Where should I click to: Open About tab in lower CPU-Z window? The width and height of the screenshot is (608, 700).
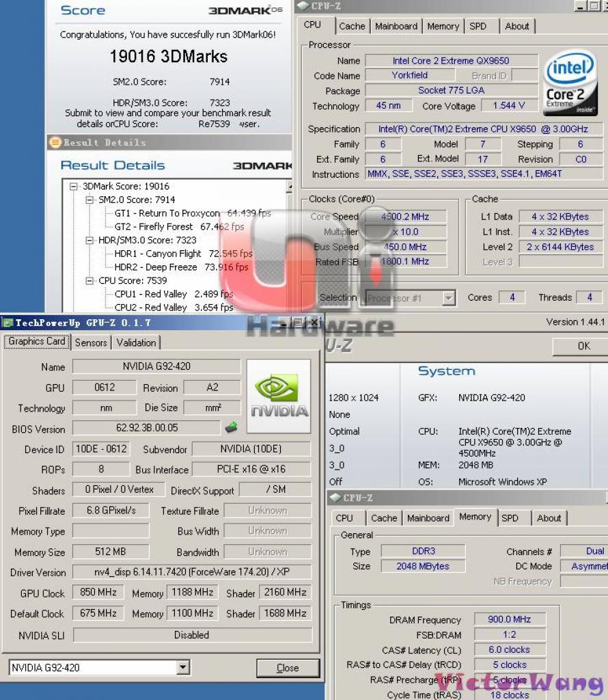pos(549,518)
